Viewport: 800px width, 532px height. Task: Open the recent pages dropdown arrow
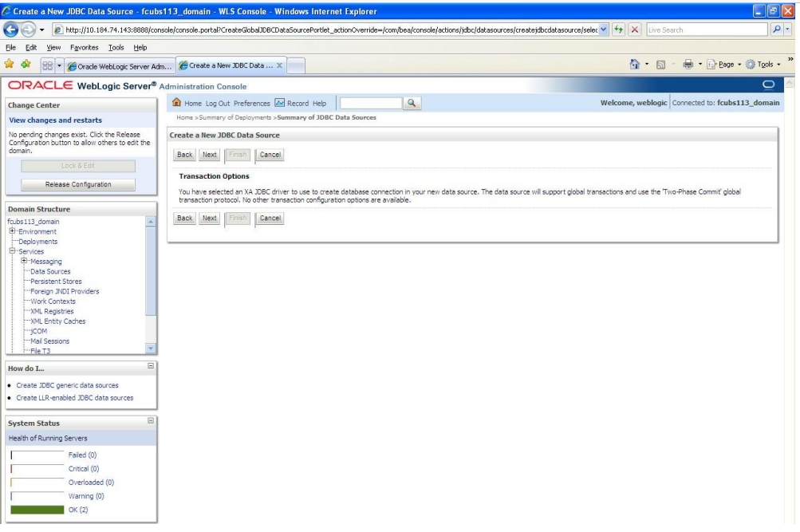41,30
